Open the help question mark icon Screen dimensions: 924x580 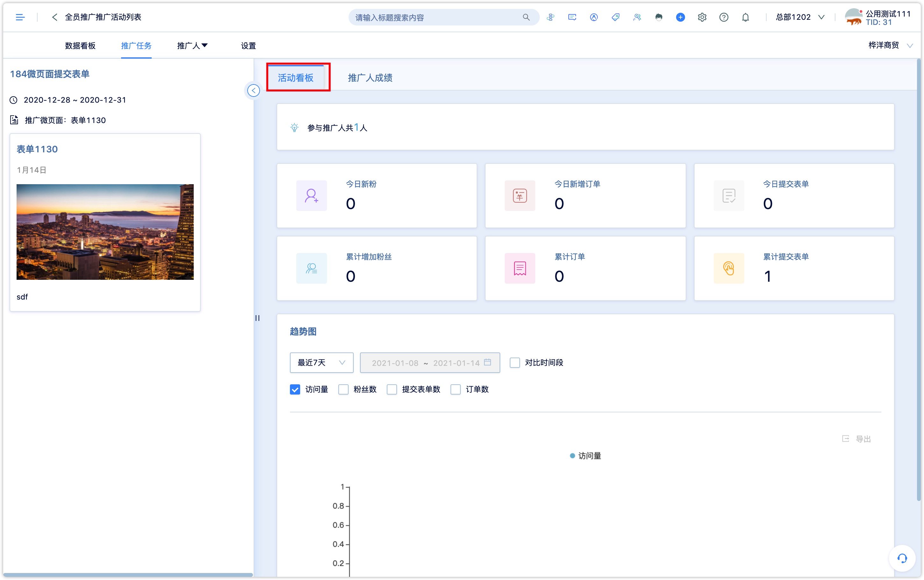point(724,17)
